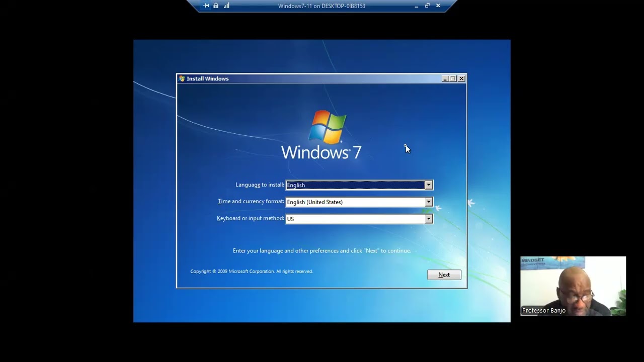Click the Next button in Install Windows
644x362 pixels.
444,275
